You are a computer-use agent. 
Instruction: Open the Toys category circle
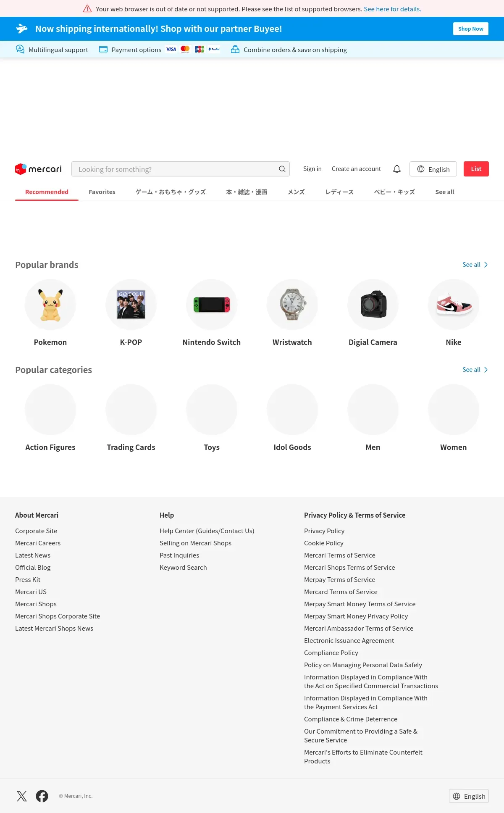coord(212,410)
